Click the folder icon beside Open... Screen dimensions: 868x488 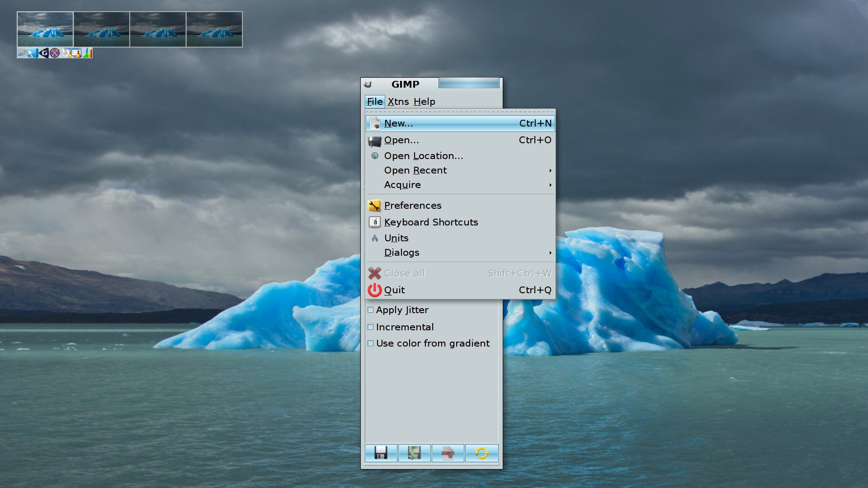[x=374, y=141]
